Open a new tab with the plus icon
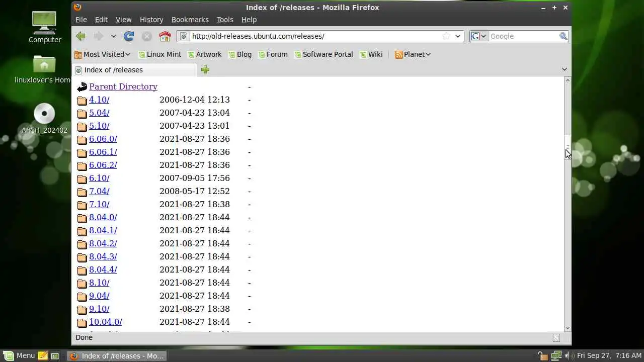 [x=205, y=70]
